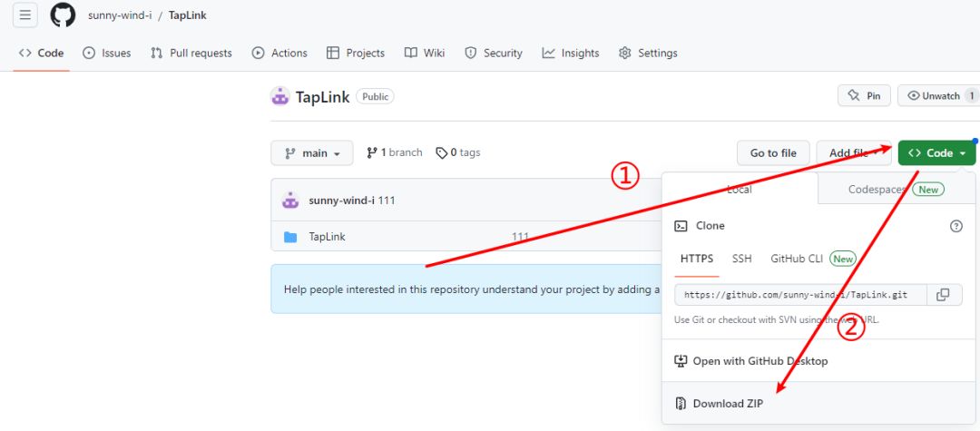Open the Projects tab
Viewport: 980px width, 431px height.
[x=356, y=54]
